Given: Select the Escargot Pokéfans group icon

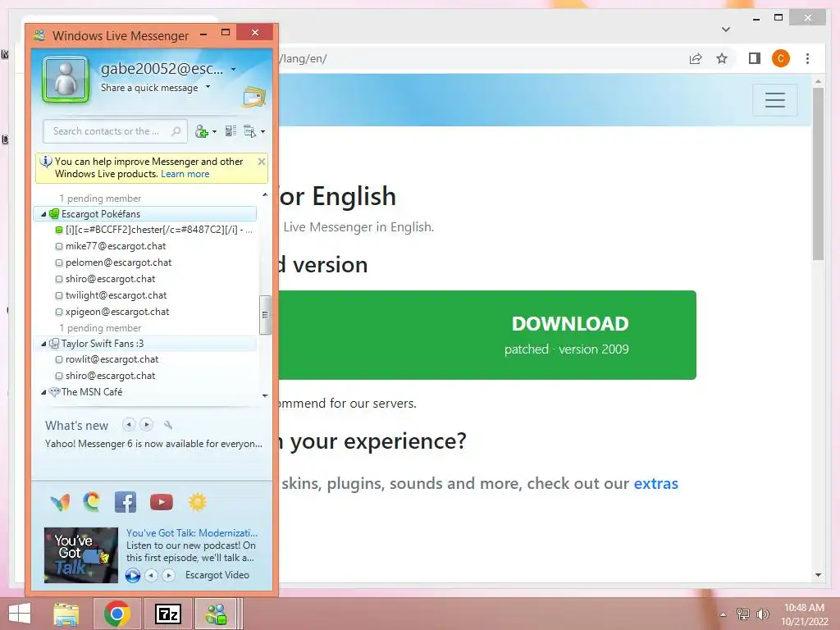Looking at the screenshot, I should 54,214.
